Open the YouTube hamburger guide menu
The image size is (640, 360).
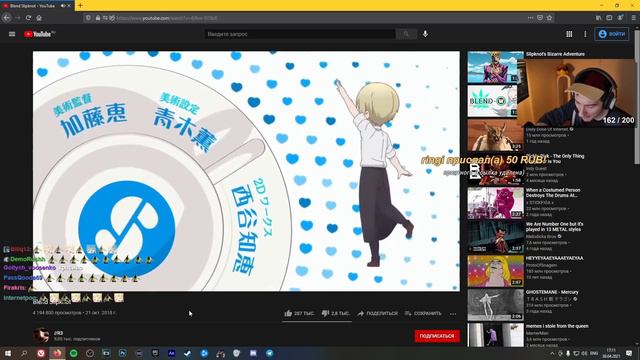click(12, 34)
